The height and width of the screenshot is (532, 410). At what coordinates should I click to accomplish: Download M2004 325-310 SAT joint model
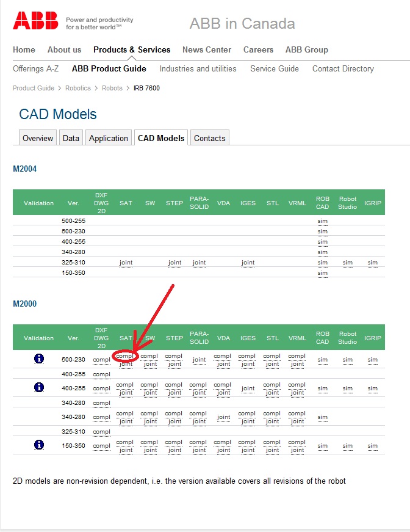point(126,263)
